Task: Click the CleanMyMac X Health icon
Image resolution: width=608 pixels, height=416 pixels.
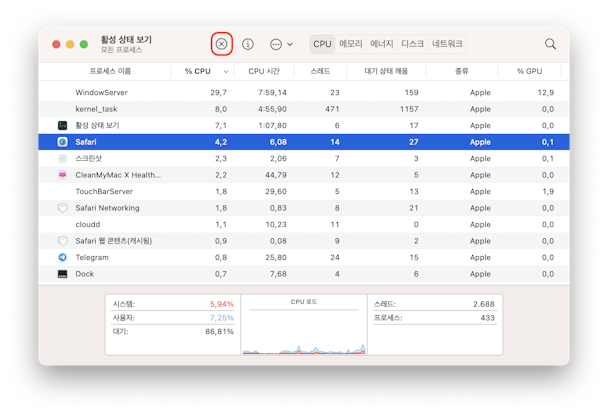Action: (62, 175)
